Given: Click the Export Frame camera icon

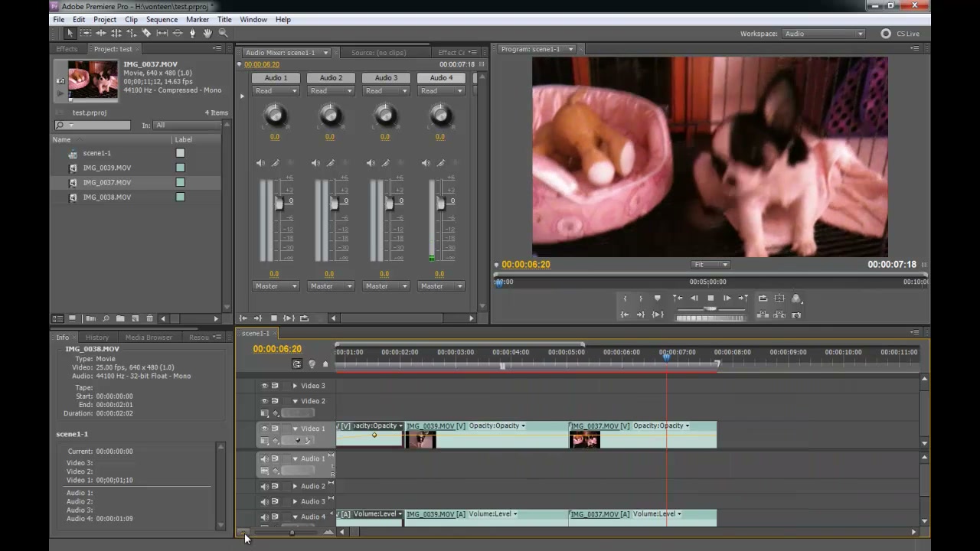Looking at the screenshot, I should pyautogui.click(x=796, y=315).
